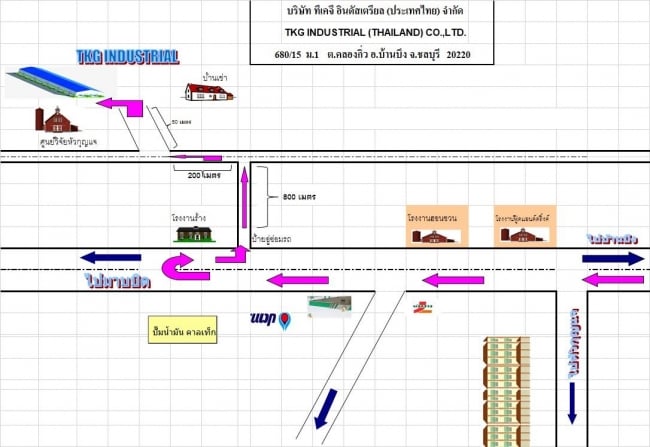Select the red map pin marker
The width and height of the screenshot is (650, 447).
(x=285, y=321)
